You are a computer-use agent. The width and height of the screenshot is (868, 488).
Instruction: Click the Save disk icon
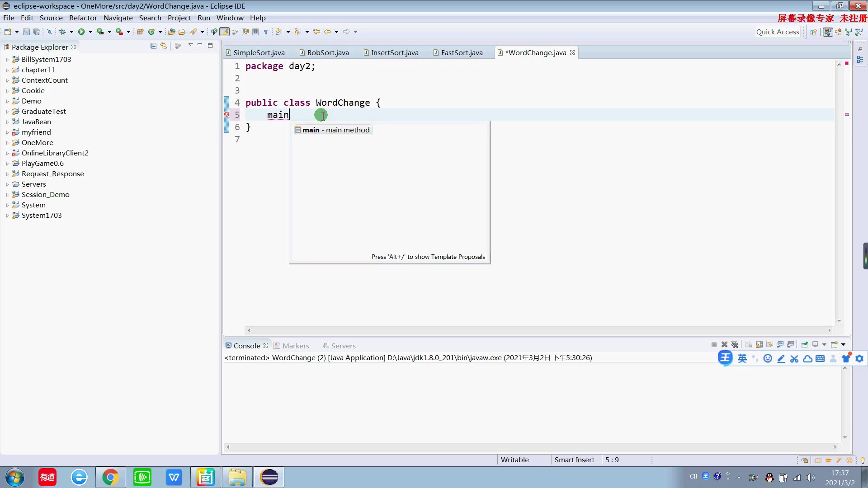26,32
